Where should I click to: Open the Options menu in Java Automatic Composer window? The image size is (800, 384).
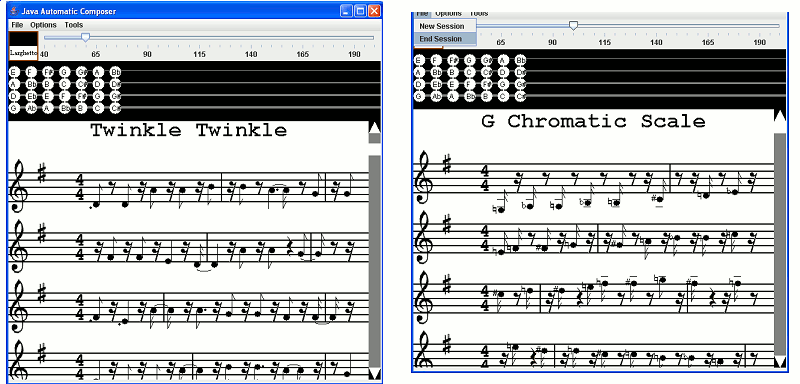(43, 24)
